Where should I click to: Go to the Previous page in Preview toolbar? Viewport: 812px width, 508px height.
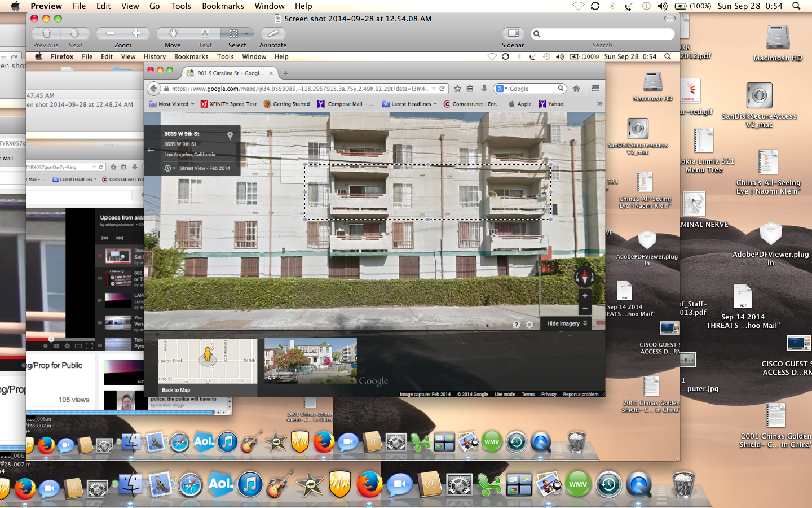pyautogui.click(x=46, y=34)
